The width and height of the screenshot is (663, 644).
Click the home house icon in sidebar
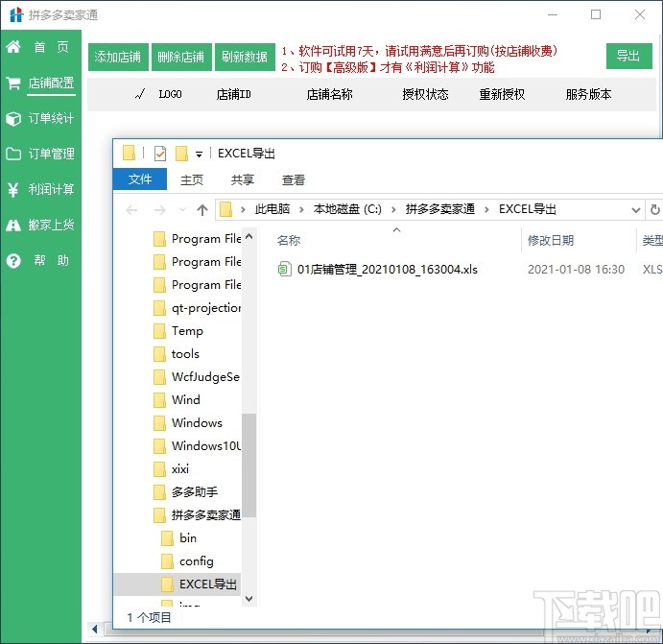click(x=13, y=46)
